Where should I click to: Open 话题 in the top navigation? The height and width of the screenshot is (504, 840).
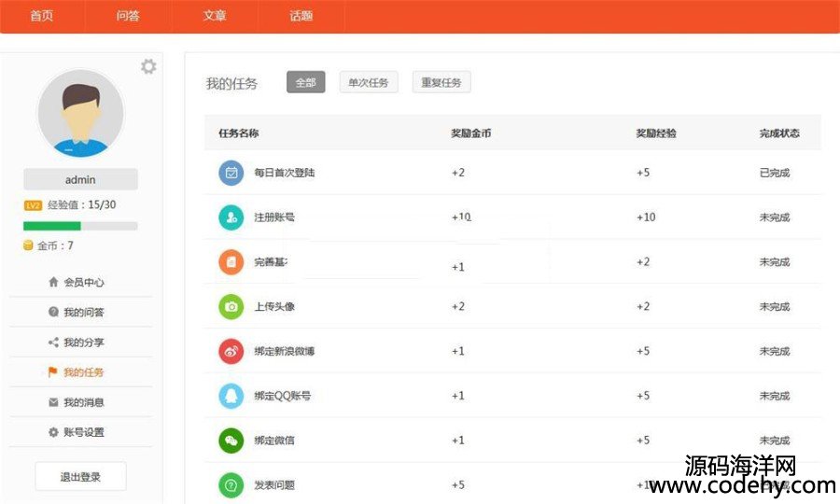coord(301,16)
